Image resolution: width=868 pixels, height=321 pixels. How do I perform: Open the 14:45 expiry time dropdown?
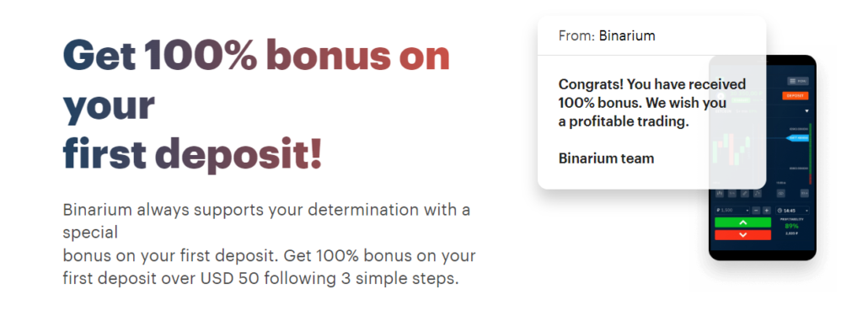coord(792,211)
